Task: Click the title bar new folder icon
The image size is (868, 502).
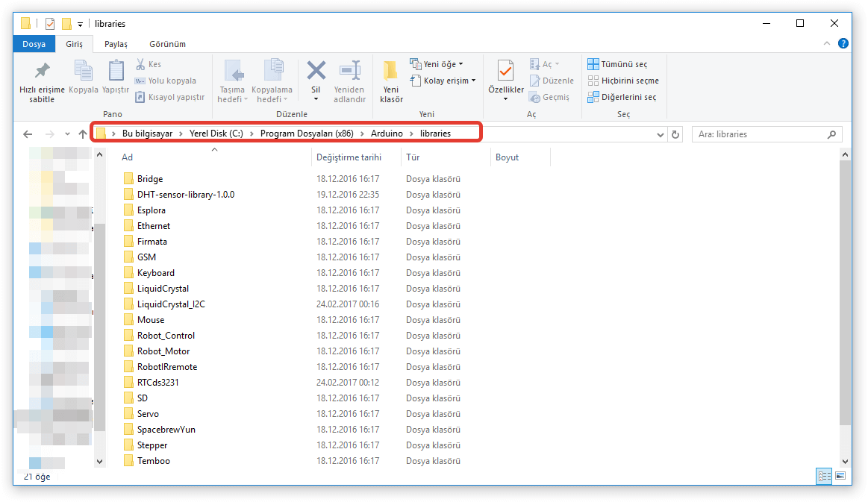Action: 66,24
